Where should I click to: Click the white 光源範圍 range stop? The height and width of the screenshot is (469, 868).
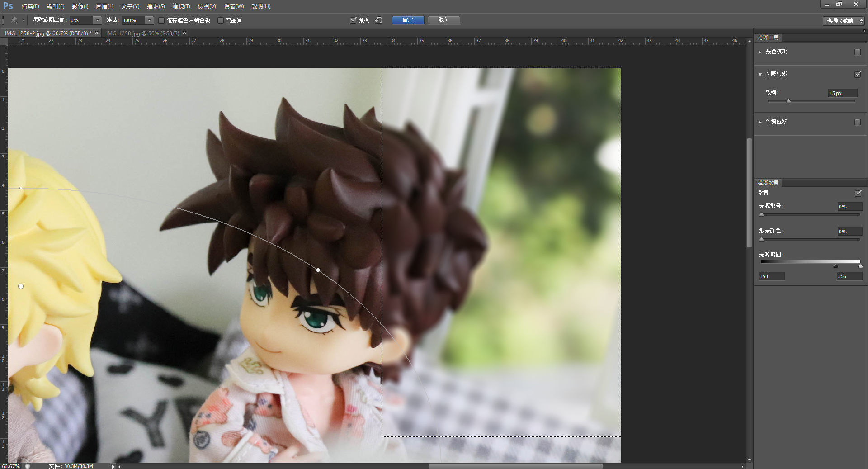(x=860, y=266)
